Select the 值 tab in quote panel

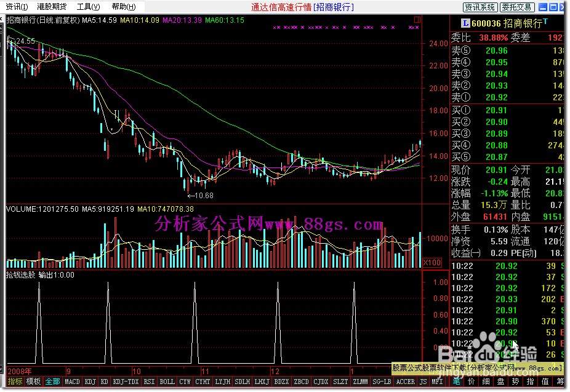[545, 382]
